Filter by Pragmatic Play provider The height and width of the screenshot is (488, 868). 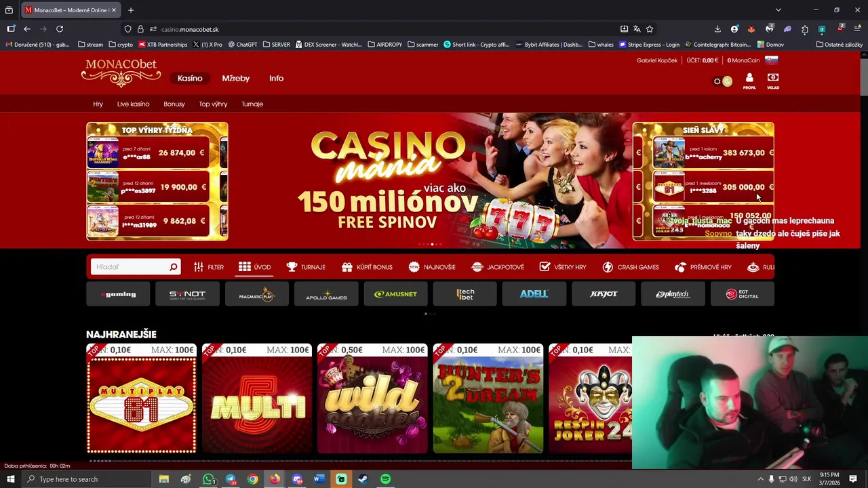(x=257, y=294)
